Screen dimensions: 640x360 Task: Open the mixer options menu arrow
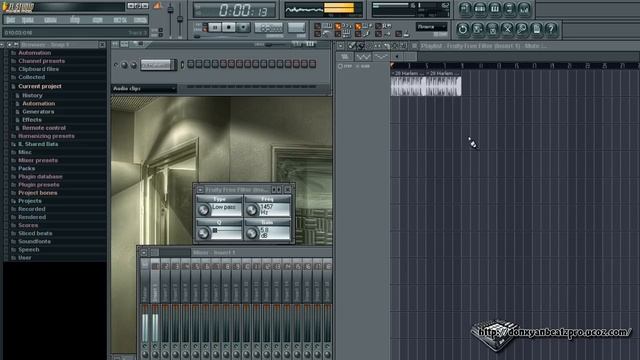[144, 253]
